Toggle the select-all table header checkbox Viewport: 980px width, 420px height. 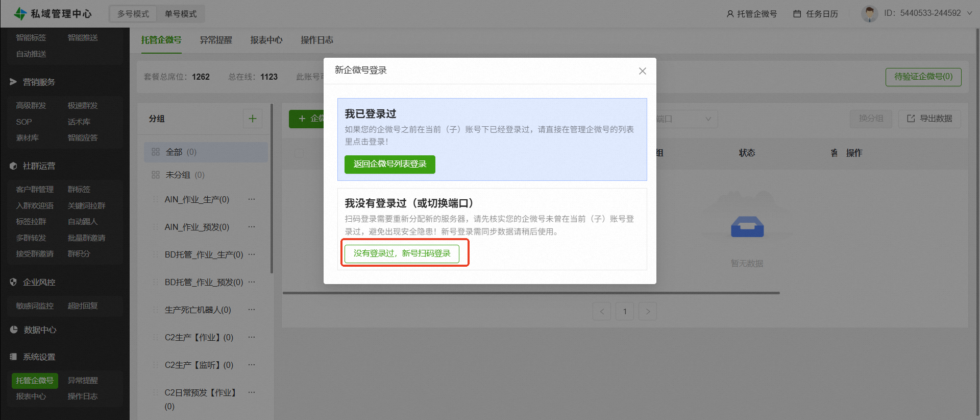pos(299,153)
